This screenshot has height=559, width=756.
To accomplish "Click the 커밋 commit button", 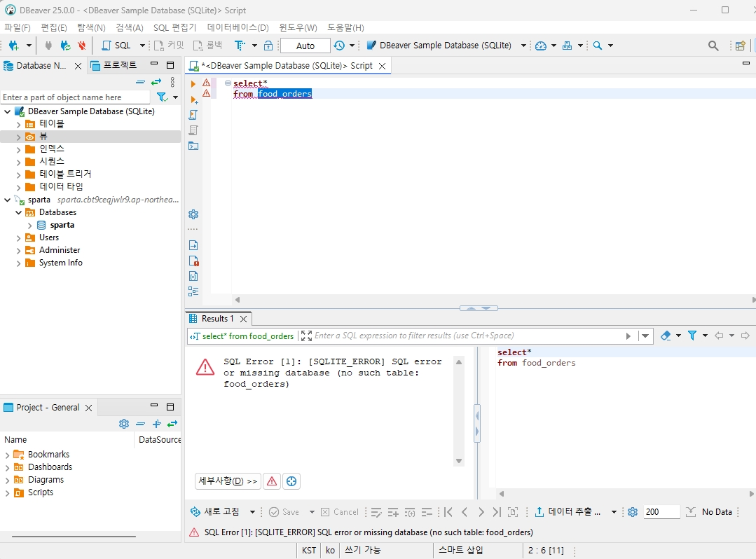I will click(169, 46).
